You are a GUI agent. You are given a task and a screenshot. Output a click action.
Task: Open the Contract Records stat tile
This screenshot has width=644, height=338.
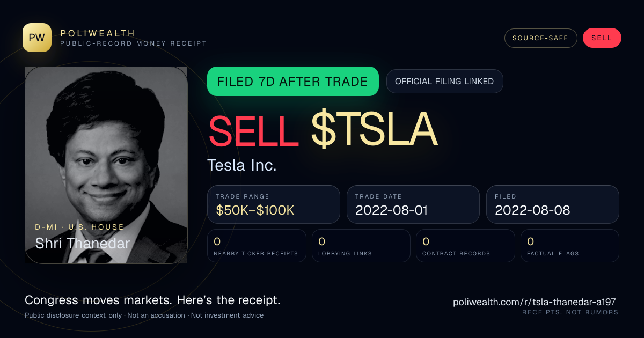pyautogui.click(x=465, y=246)
